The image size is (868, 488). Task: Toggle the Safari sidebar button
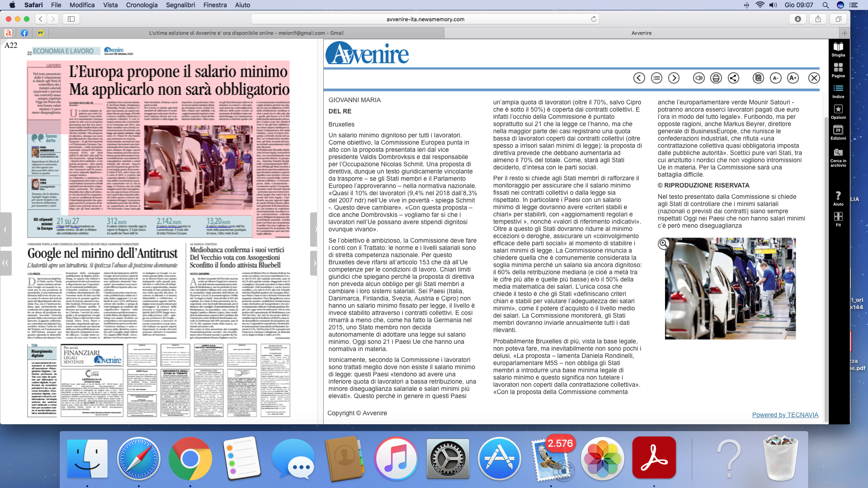click(x=71, y=19)
